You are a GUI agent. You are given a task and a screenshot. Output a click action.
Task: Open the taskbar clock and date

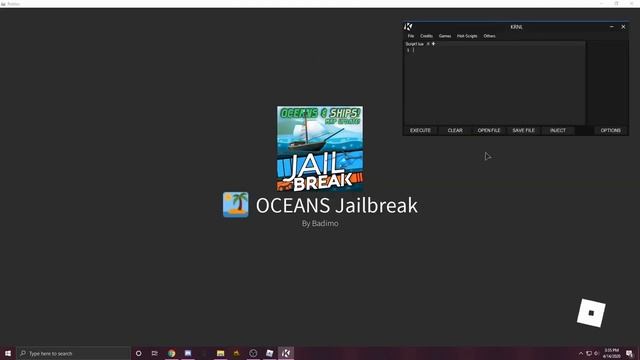[x=611, y=353]
